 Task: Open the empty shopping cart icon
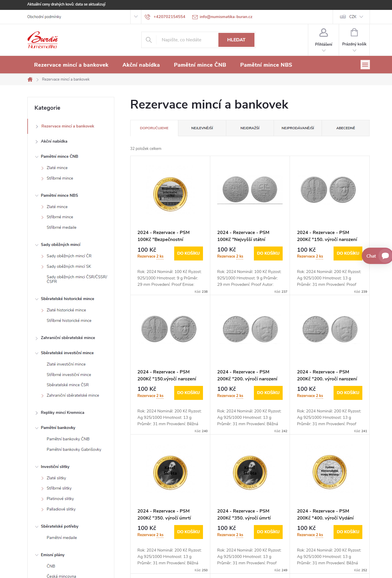(x=354, y=33)
